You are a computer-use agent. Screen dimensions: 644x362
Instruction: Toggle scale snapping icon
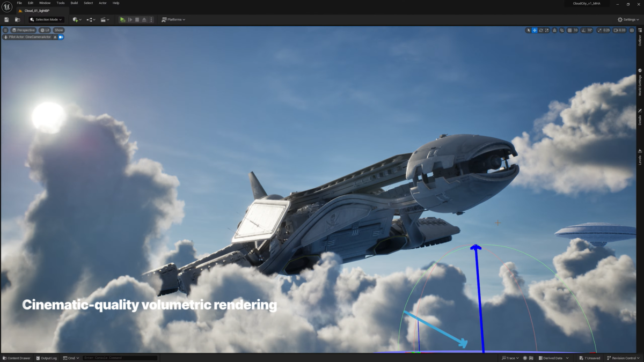coord(599,30)
